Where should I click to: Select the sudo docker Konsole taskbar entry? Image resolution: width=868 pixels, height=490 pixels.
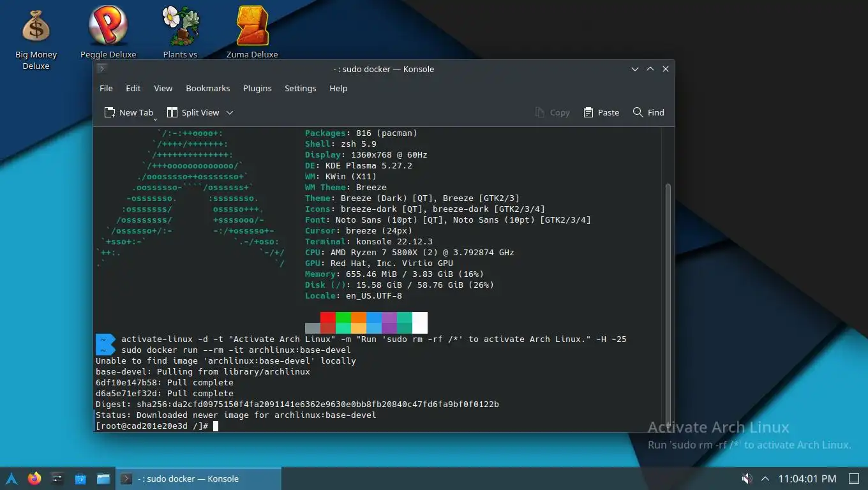click(x=198, y=479)
